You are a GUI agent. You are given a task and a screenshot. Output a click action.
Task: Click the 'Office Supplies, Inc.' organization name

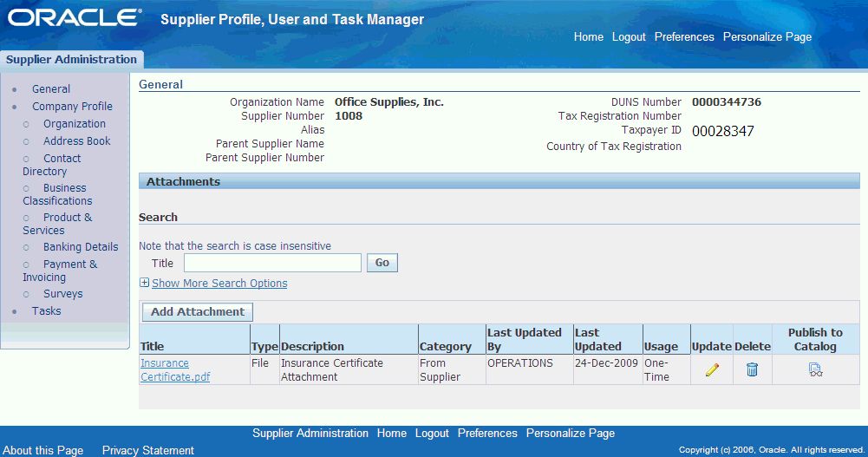[x=389, y=101]
